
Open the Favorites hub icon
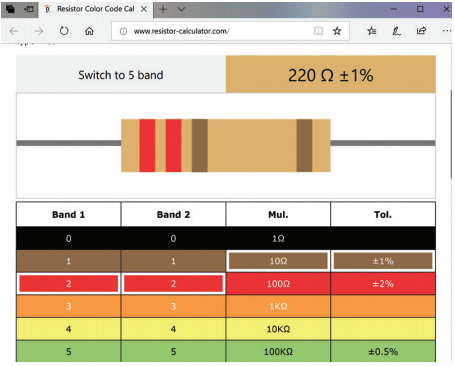(372, 31)
